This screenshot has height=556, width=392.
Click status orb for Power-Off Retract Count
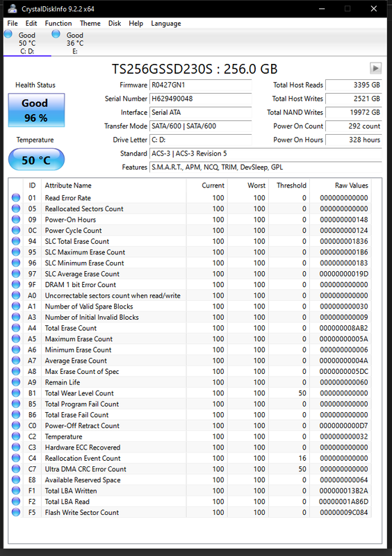pos(16,425)
